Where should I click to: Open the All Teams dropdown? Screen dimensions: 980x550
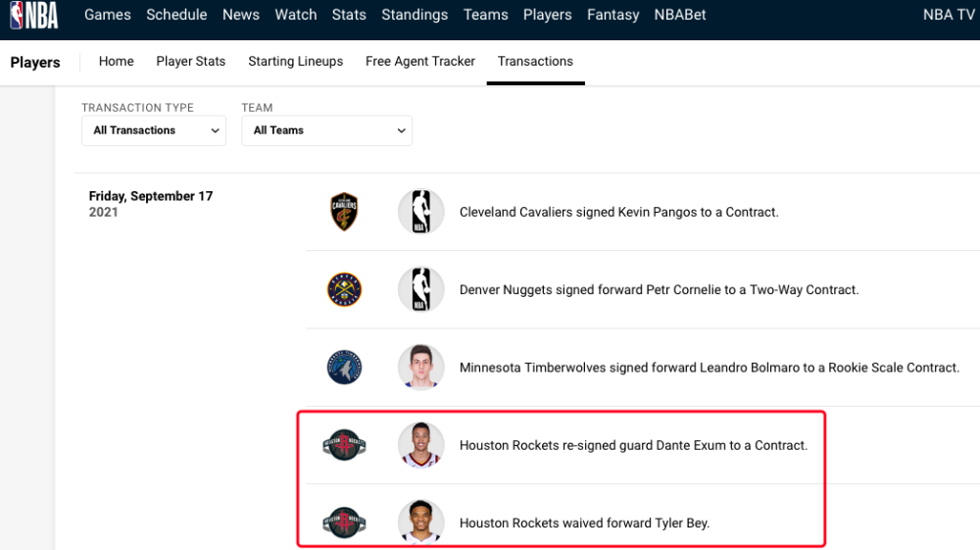327,130
